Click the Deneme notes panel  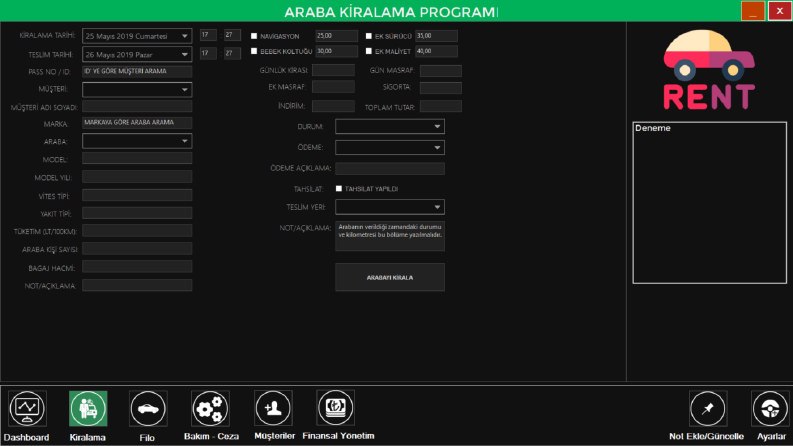tap(710, 202)
